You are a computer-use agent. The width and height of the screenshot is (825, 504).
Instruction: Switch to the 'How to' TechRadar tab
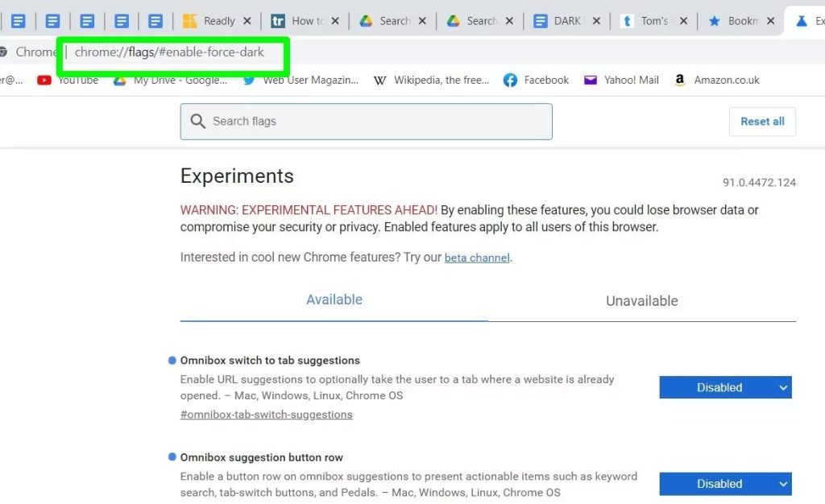(304, 21)
